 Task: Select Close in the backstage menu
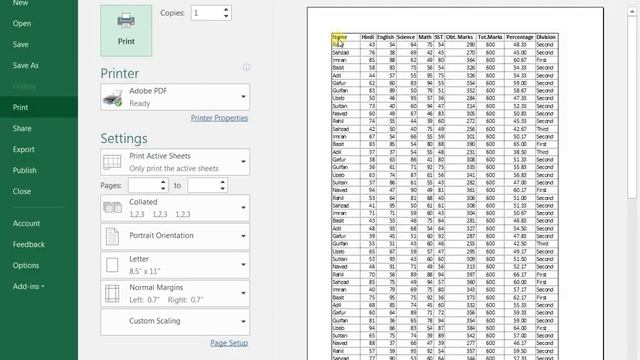coord(22,191)
